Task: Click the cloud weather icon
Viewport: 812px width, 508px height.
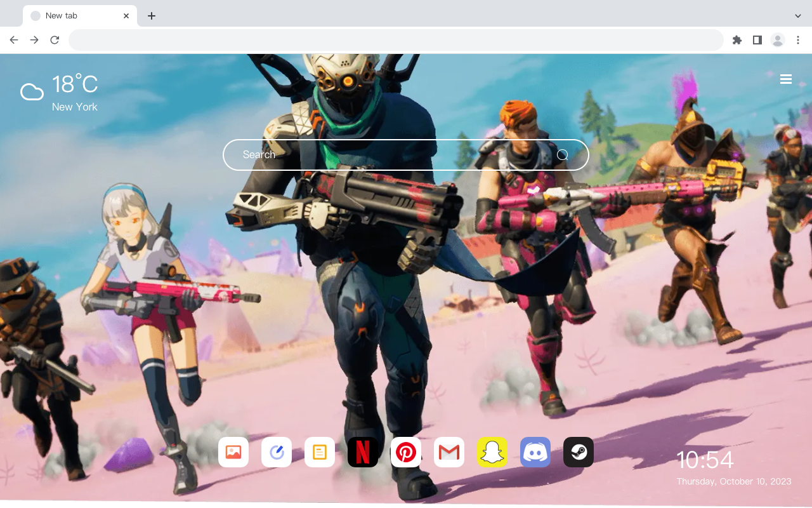Action: tap(32, 93)
